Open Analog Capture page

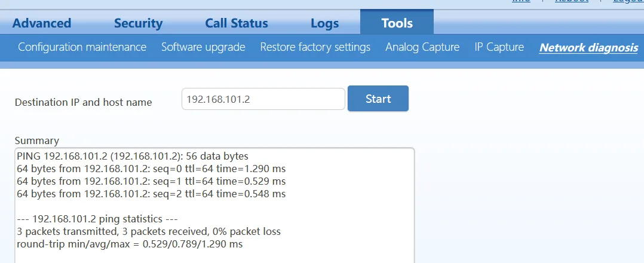[x=422, y=47]
